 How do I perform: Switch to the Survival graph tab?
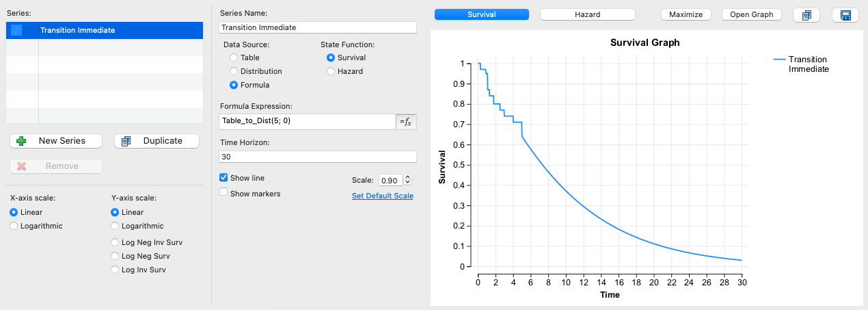(x=481, y=14)
